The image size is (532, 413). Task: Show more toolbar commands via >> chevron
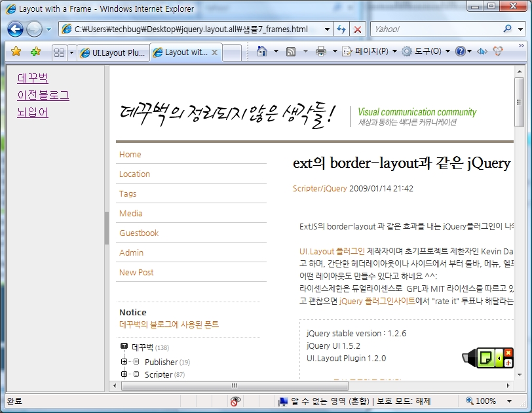pyautogui.click(x=521, y=46)
